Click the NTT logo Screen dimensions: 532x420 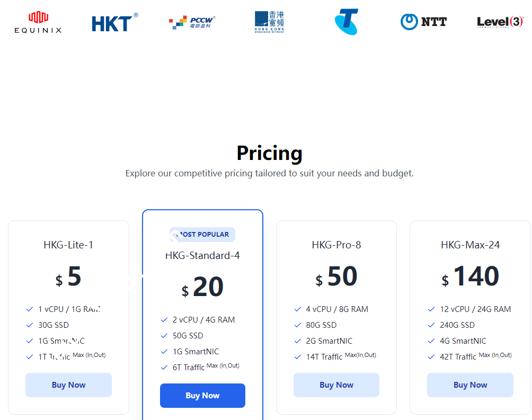tap(423, 22)
